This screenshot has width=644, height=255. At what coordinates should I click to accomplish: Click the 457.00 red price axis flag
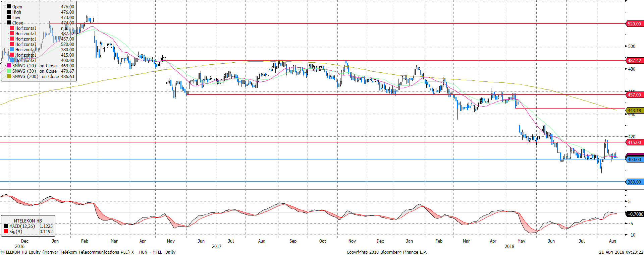[x=634, y=95]
